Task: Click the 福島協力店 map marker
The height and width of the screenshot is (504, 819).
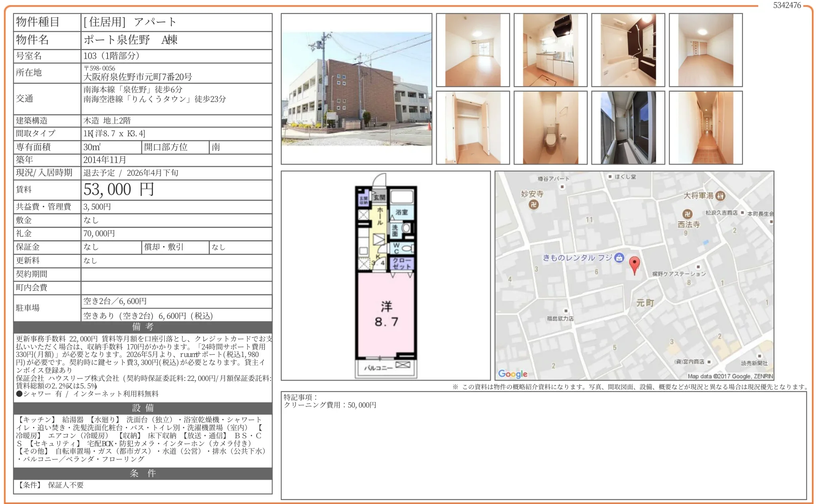Action: (x=566, y=311)
